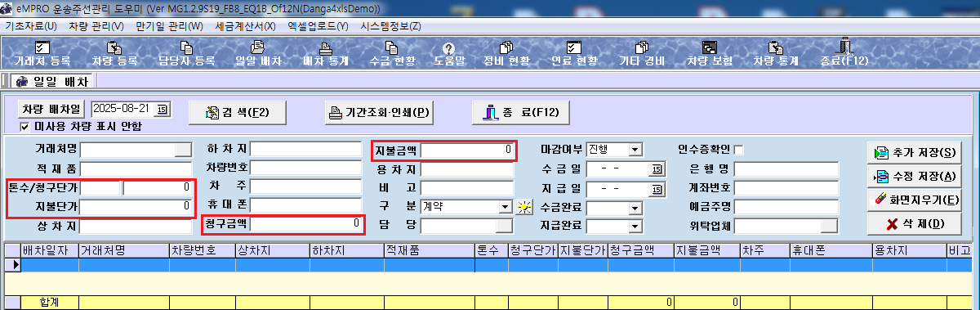
Task: Expand the 마감여부 dropdown
Action: (x=635, y=150)
